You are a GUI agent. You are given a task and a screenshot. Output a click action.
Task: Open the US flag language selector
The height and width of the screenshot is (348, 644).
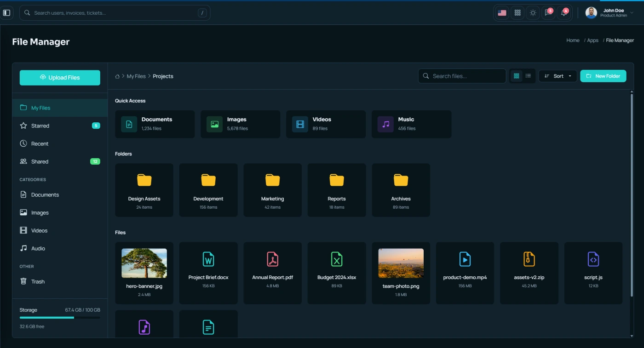pos(502,13)
